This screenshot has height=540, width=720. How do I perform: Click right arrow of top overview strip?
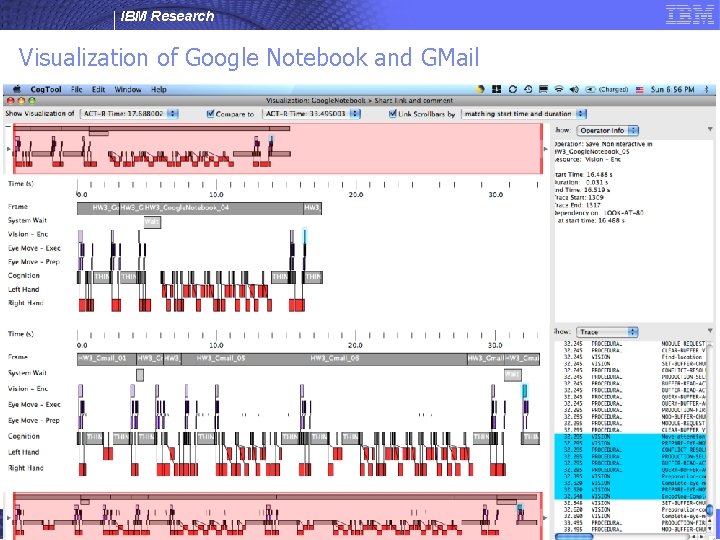546,149
